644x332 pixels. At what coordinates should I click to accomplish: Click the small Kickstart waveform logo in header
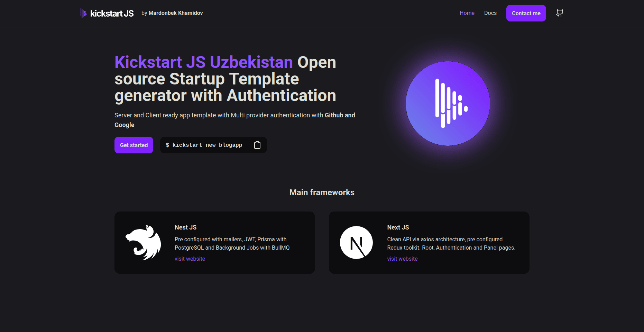[x=83, y=13]
